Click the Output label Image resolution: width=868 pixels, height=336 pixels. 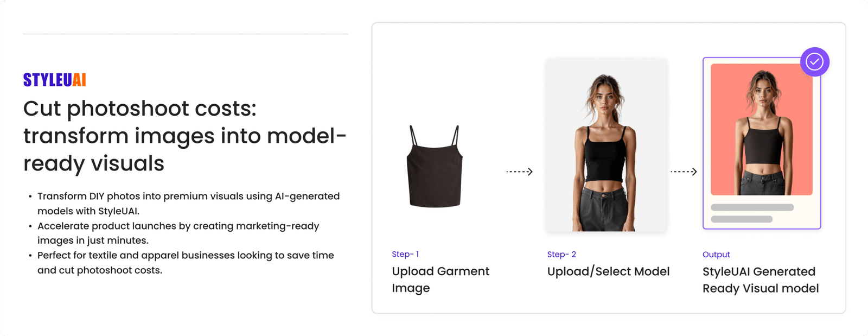[x=716, y=255]
